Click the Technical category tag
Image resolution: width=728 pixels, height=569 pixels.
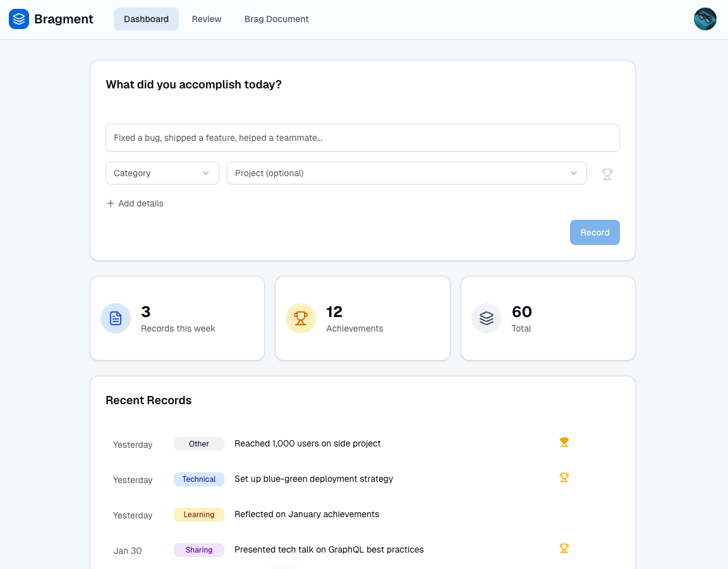point(198,479)
